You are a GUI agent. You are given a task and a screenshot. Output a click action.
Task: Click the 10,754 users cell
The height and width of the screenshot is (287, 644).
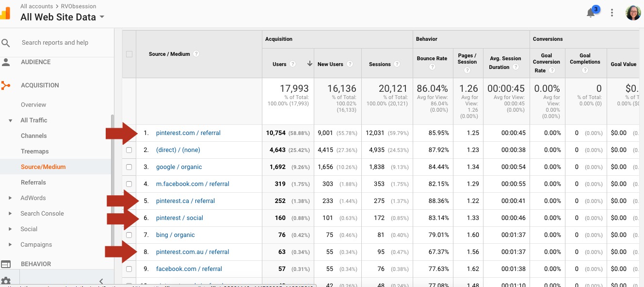pyautogui.click(x=276, y=133)
